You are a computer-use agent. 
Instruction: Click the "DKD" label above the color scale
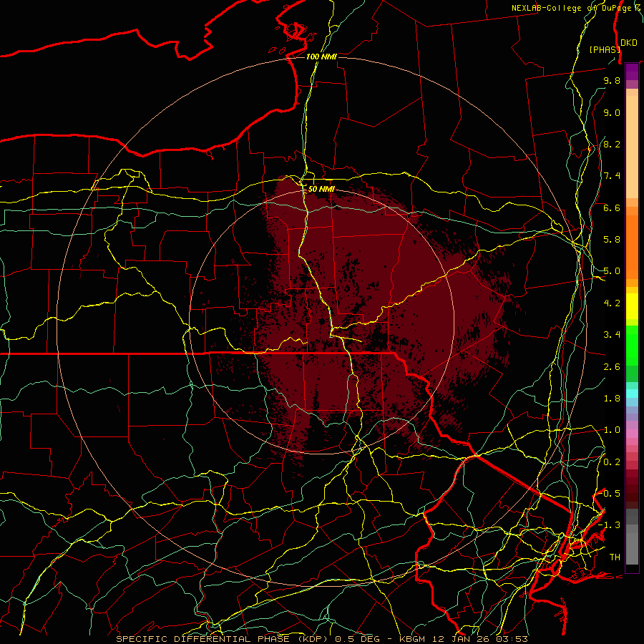[x=628, y=43]
